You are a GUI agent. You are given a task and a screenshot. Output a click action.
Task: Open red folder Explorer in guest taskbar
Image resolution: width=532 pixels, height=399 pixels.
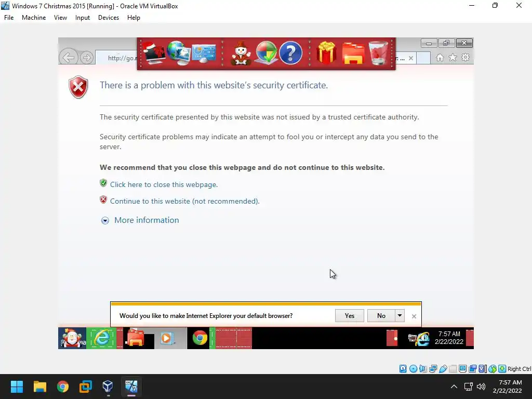pyautogui.click(x=136, y=338)
